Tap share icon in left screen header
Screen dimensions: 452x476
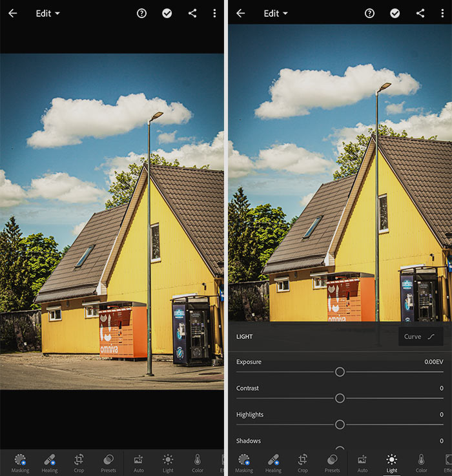pos(192,13)
